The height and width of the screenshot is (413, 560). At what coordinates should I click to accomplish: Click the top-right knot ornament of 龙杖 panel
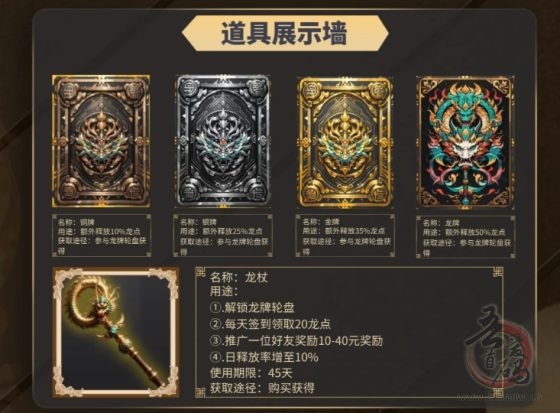[x=498, y=273]
